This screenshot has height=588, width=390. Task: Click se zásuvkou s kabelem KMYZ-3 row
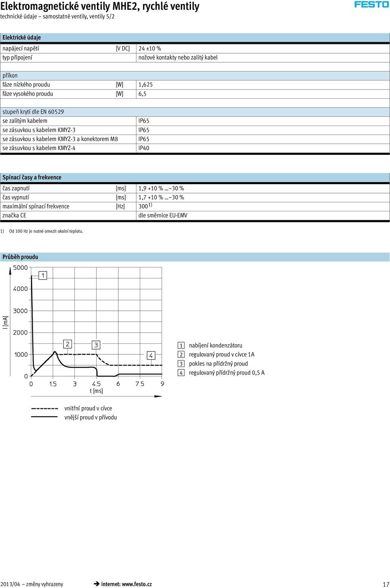tap(195, 130)
